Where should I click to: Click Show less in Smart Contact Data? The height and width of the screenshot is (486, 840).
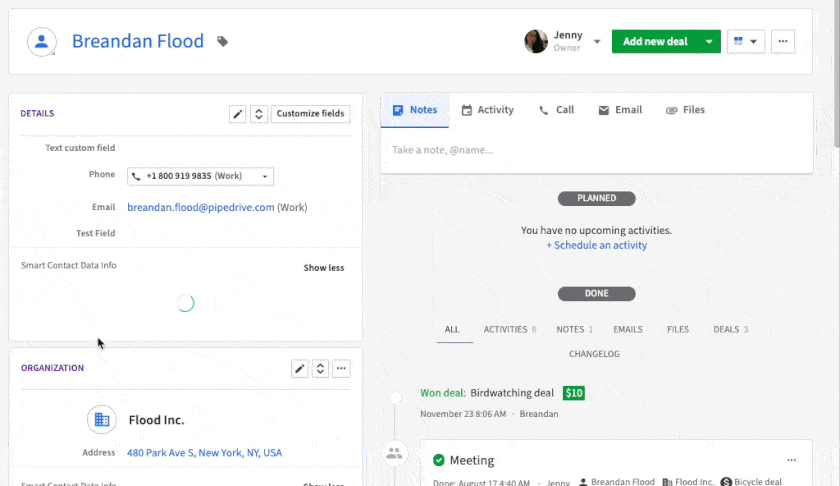tap(324, 268)
